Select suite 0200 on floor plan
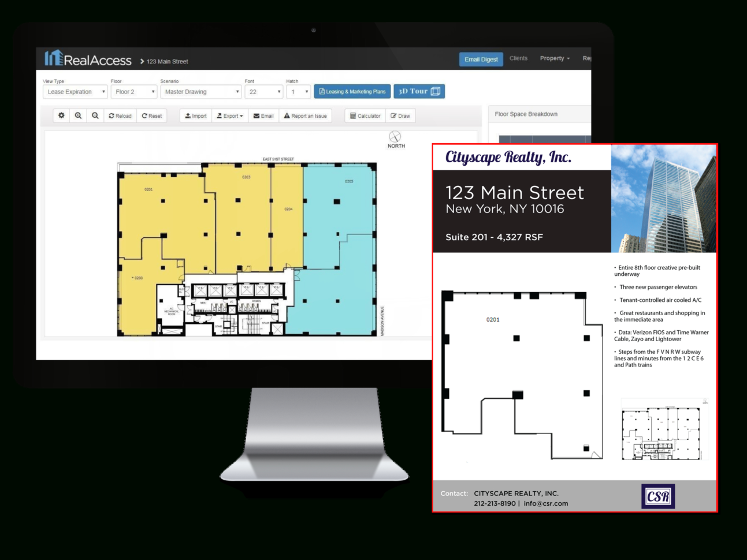The image size is (747, 560). (x=137, y=278)
